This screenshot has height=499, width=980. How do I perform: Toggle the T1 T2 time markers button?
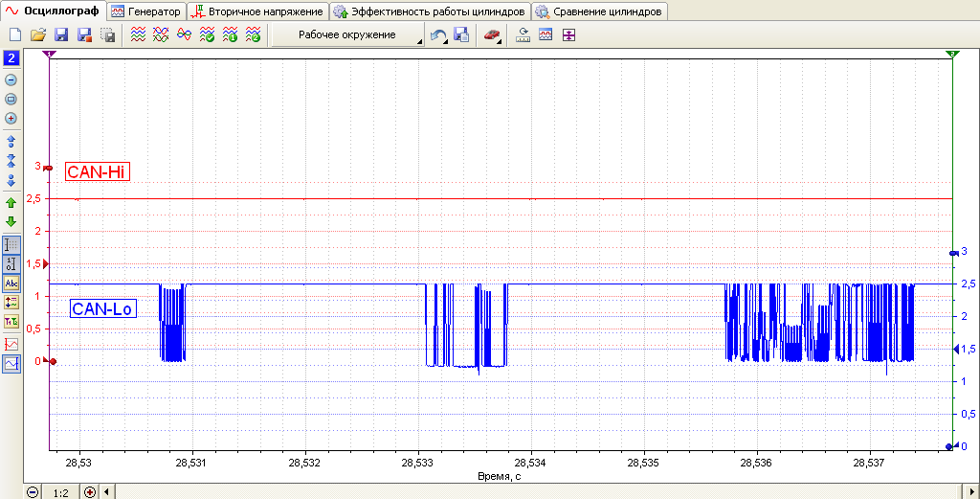coord(11,322)
